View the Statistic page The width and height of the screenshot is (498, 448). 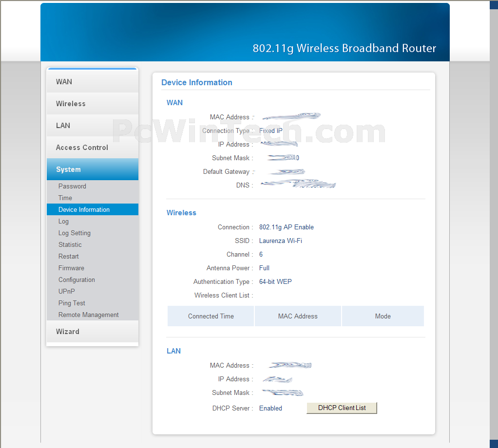click(x=70, y=244)
